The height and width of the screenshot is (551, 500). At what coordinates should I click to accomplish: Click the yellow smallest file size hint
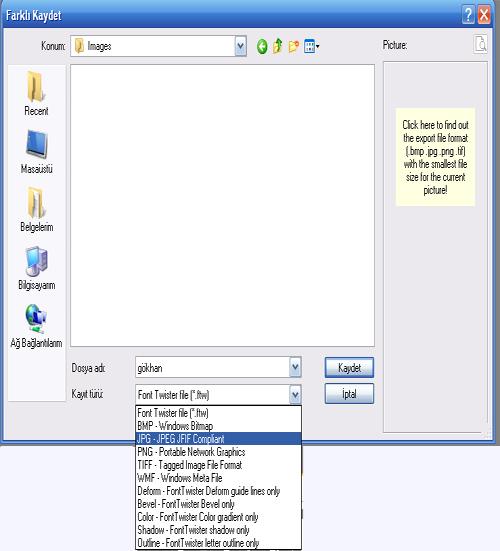pyautogui.click(x=435, y=157)
